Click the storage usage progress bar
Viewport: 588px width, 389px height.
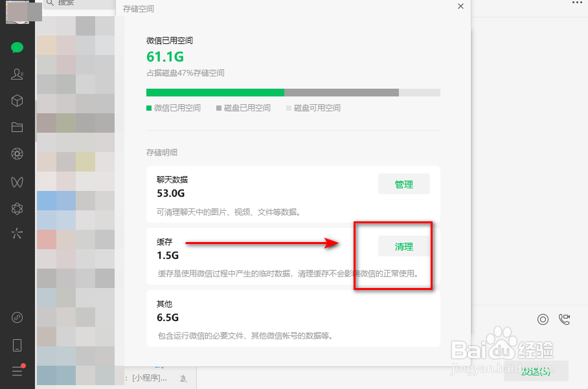(293, 93)
